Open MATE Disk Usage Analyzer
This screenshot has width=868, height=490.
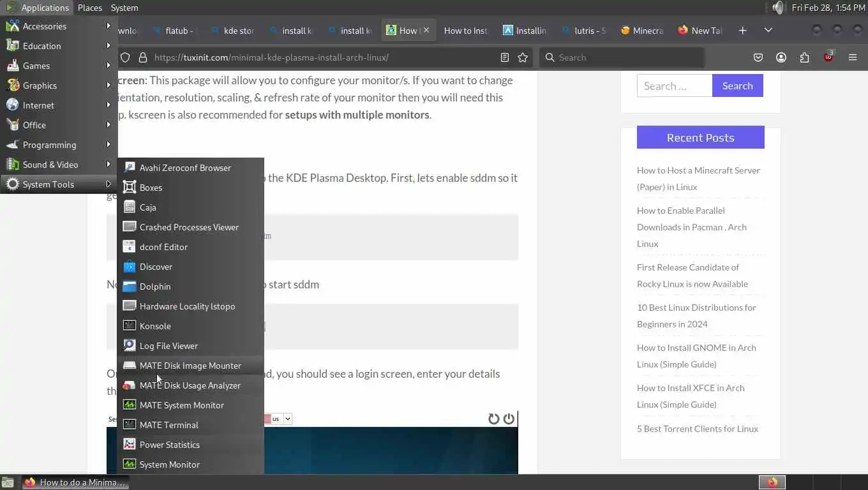click(x=190, y=385)
